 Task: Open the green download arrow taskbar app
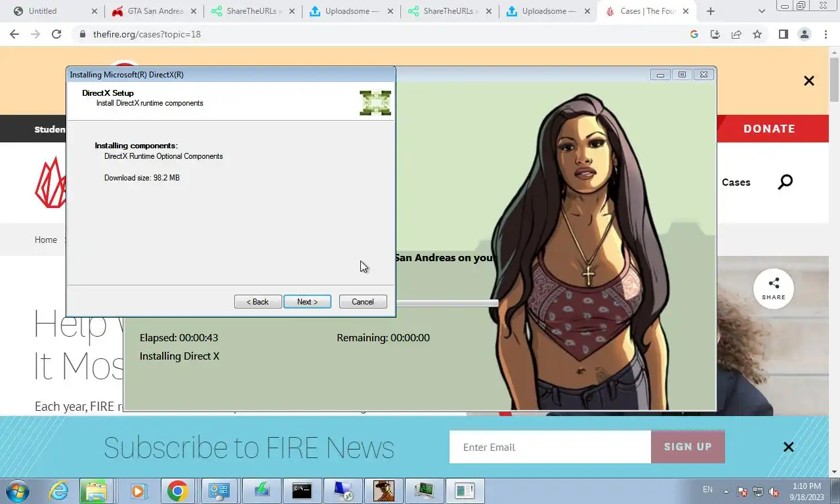261,490
